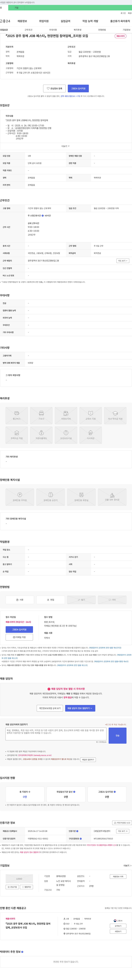Click the 교육비 지원 welfare icon
Screen dimensions: 132x980
[91, 415]
